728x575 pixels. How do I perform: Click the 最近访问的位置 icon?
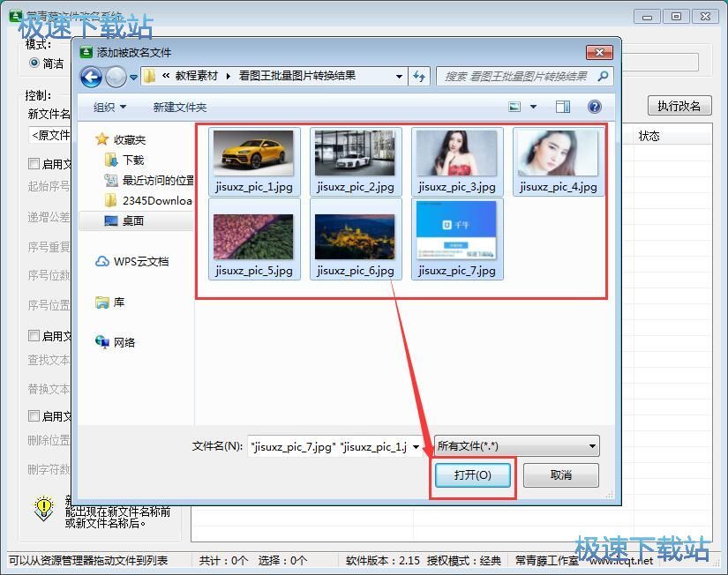[x=110, y=180]
